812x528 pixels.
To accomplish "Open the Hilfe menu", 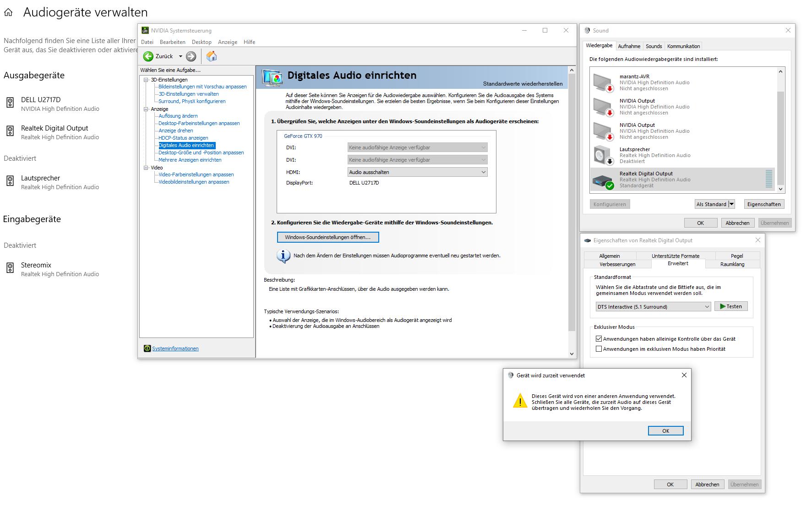I will point(250,42).
